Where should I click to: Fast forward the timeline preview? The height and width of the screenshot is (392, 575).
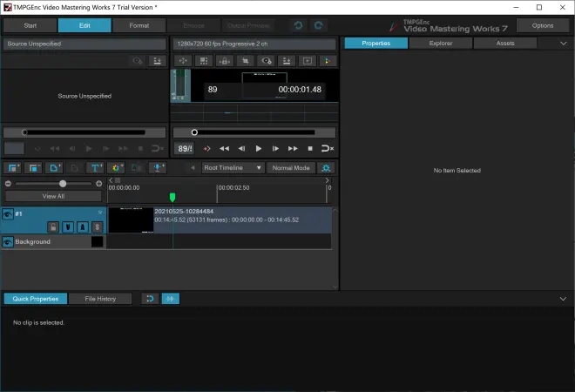tap(293, 148)
